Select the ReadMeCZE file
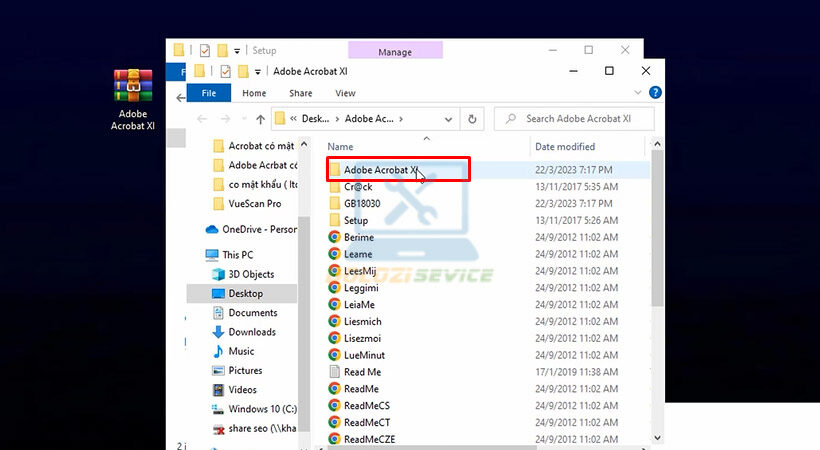The height and width of the screenshot is (450, 820). 369,439
